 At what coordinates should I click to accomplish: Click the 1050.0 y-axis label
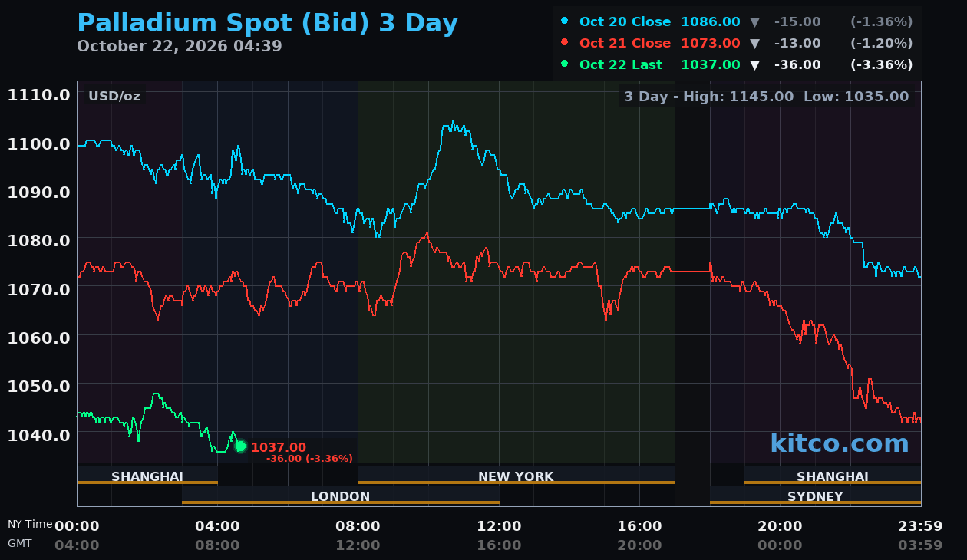click(39, 386)
